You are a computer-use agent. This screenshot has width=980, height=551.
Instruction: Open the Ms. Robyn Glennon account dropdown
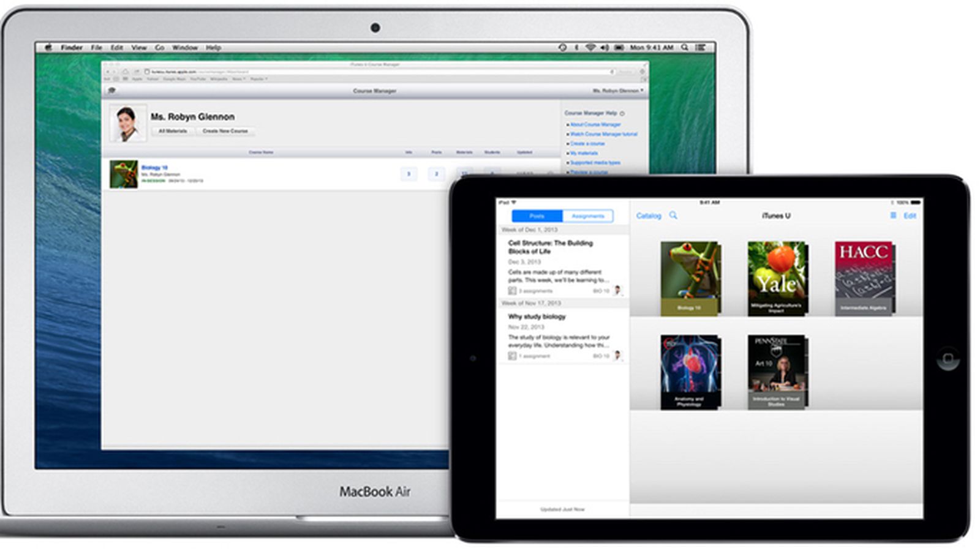click(x=617, y=91)
